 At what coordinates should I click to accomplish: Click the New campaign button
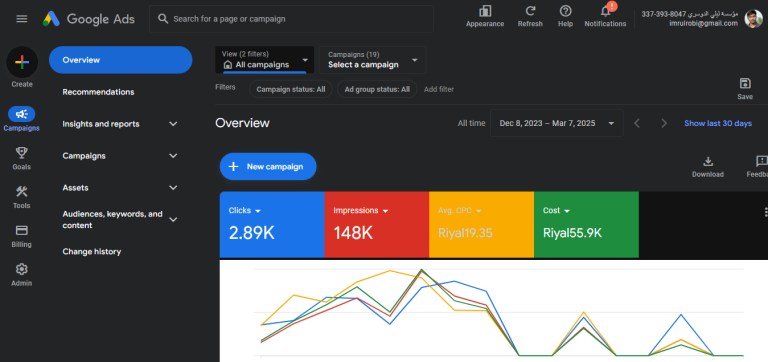click(268, 167)
